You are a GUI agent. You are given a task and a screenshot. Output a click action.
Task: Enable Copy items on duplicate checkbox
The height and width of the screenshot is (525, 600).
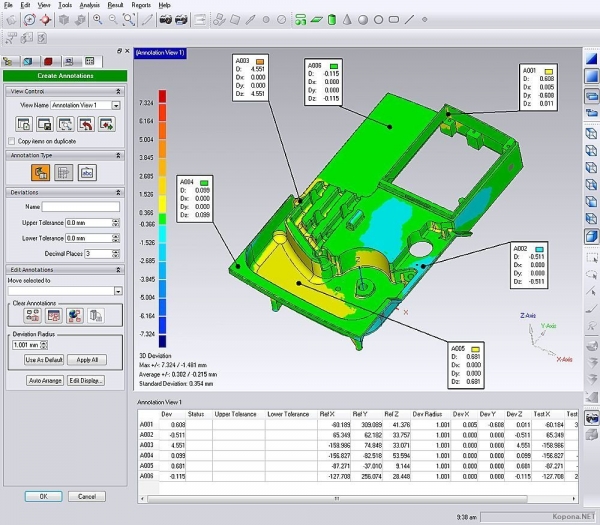tap(13, 141)
